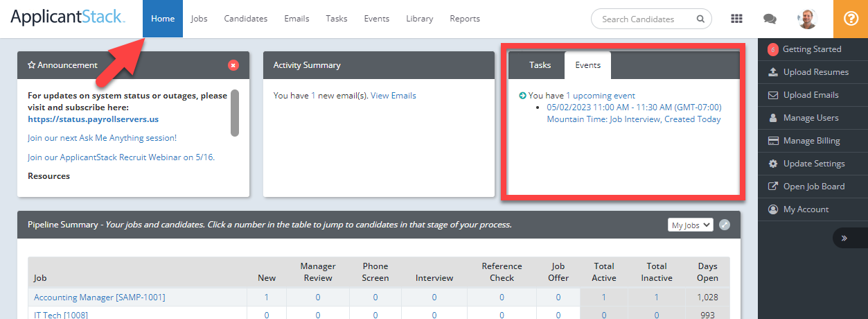The width and height of the screenshot is (868, 319).
Task: Open the My Jobs dropdown
Action: (x=691, y=225)
